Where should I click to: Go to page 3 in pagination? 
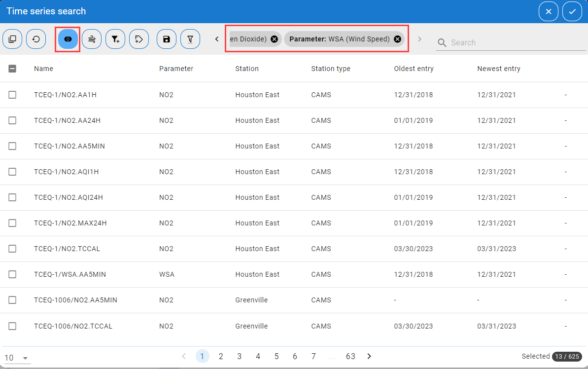point(239,356)
